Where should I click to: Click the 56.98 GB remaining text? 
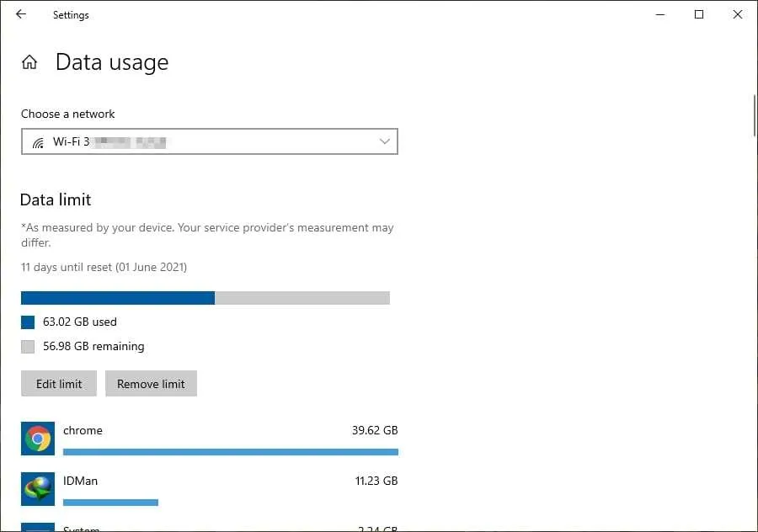[93, 347]
